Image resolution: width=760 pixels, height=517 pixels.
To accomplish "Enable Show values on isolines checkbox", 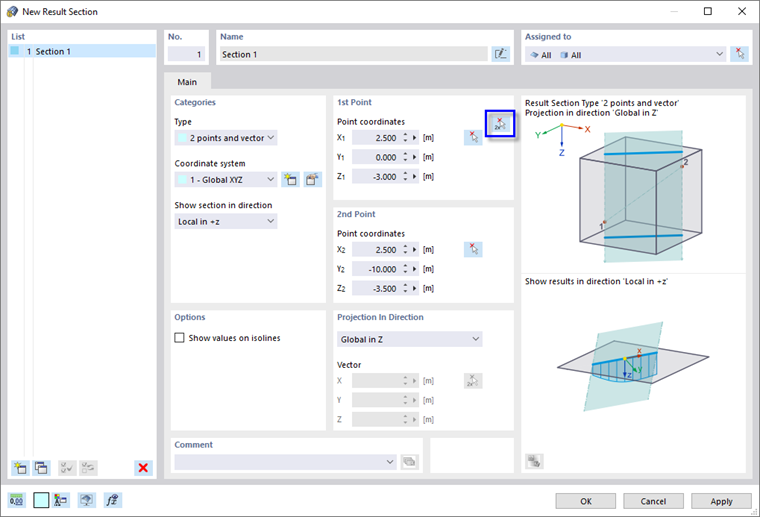I will (179, 338).
